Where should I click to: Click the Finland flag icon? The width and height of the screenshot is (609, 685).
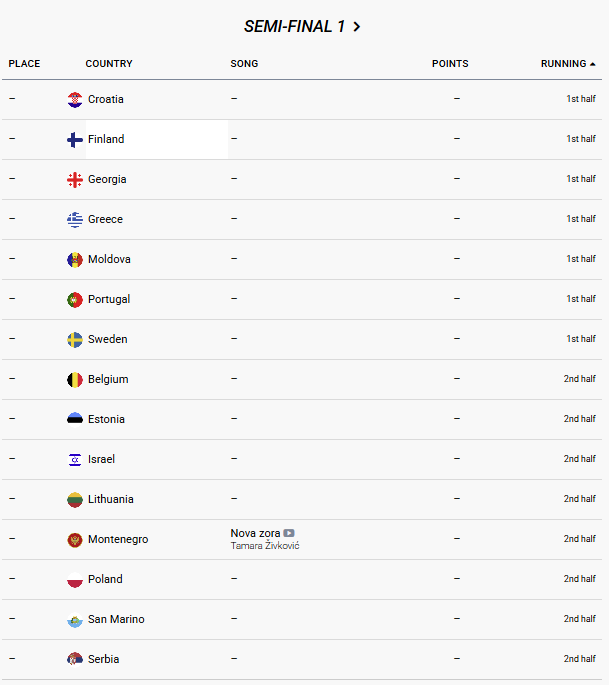tap(75, 139)
